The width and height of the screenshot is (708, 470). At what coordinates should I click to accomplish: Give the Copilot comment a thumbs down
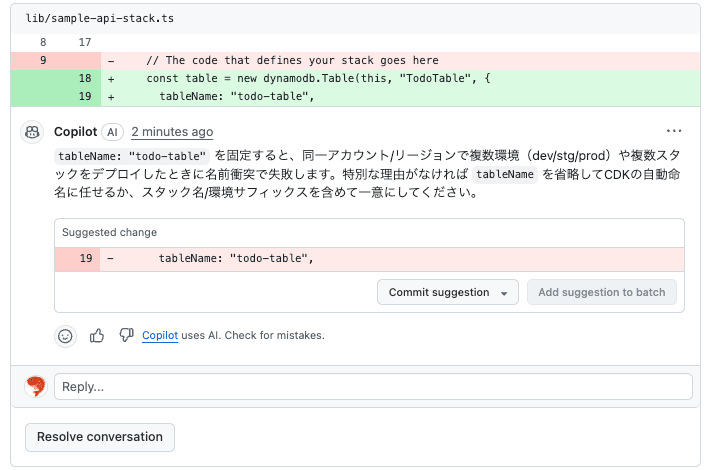(126, 336)
